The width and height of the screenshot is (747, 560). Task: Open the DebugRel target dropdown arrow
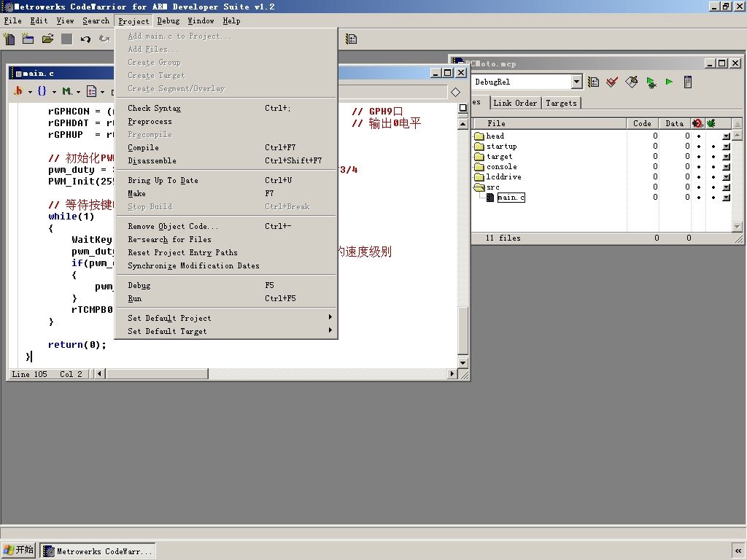click(576, 82)
